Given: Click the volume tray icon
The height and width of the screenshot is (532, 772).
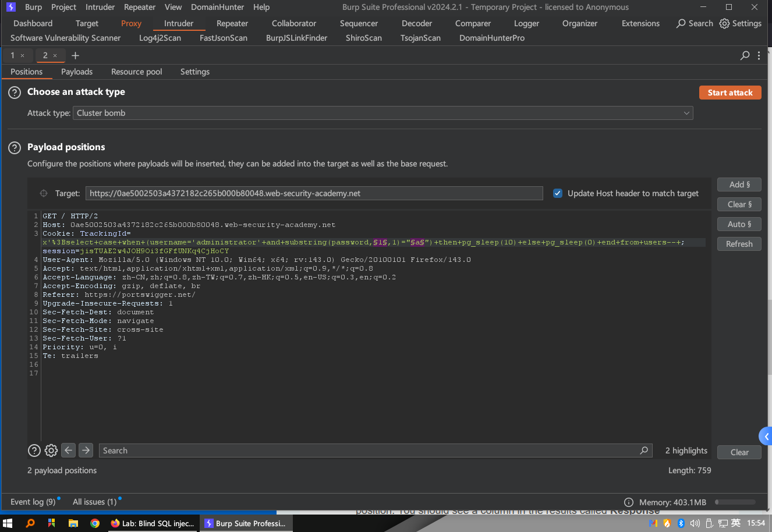Looking at the screenshot, I should (695, 523).
